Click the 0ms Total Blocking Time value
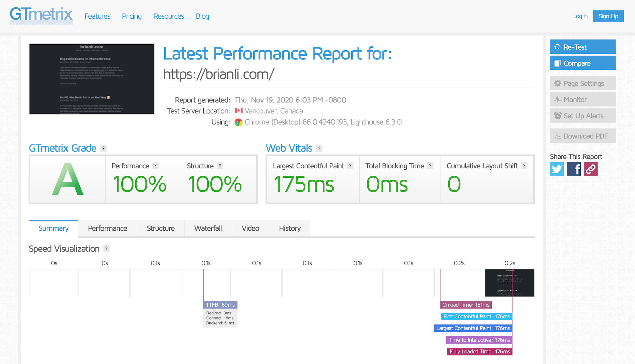 pyautogui.click(x=387, y=184)
